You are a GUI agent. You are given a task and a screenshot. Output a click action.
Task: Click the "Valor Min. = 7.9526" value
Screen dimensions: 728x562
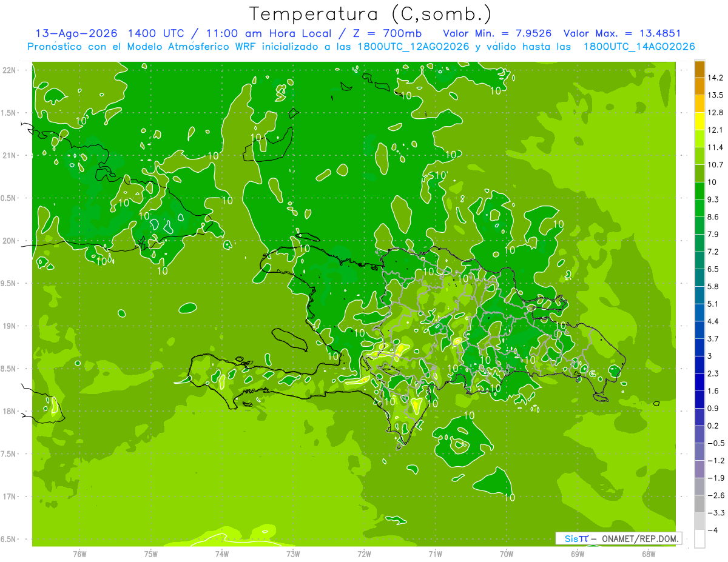coord(497,33)
